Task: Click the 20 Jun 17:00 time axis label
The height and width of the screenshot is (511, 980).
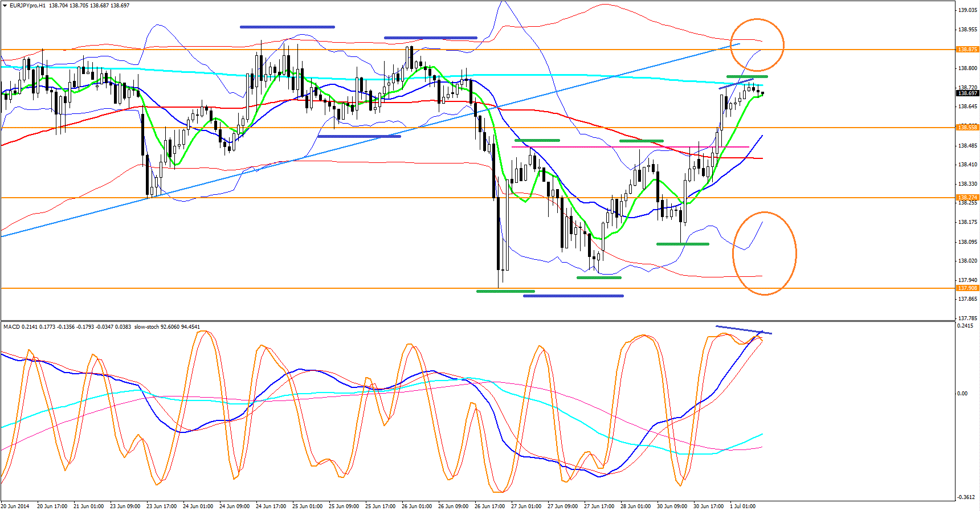Action: pyautogui.click(x=52, y=506)
